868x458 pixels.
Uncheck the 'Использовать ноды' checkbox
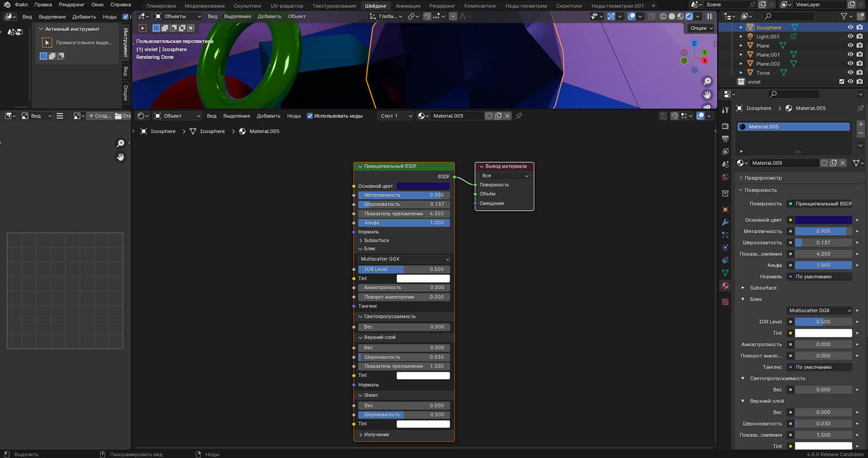click(309, 116)
